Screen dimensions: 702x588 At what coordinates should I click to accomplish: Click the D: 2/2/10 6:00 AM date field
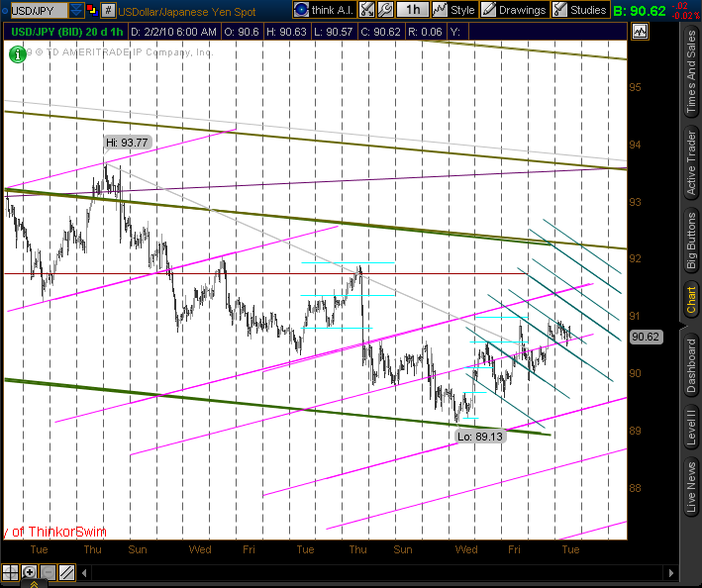173,32
